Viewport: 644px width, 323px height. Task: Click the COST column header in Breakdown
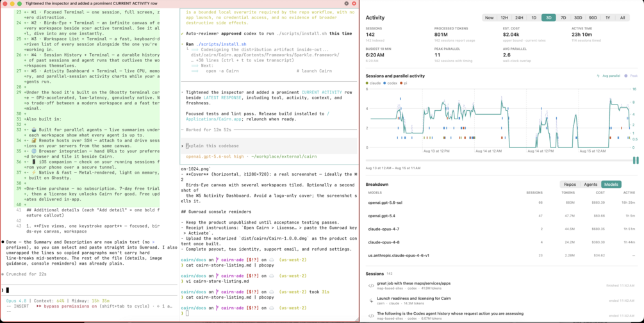coord(600,192)
